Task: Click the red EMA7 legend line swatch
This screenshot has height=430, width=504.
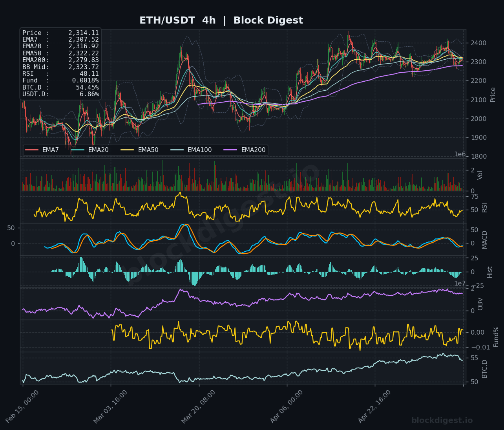Action: (x=32, y=150)
